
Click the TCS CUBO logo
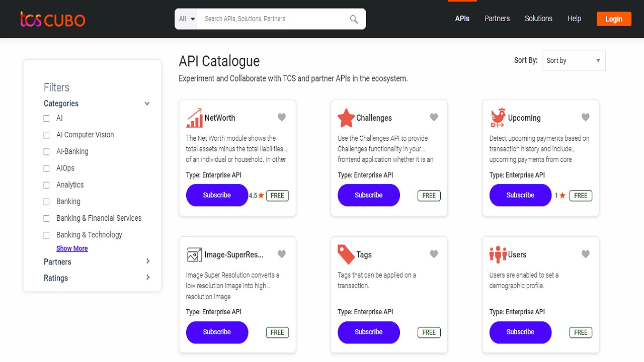pos(53,19)
